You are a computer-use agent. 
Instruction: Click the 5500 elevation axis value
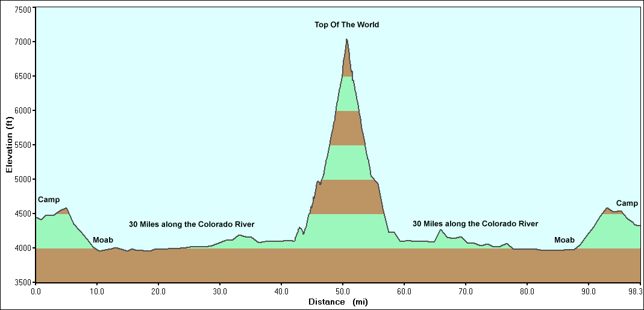pyautogui.click(x=23, y=145)
